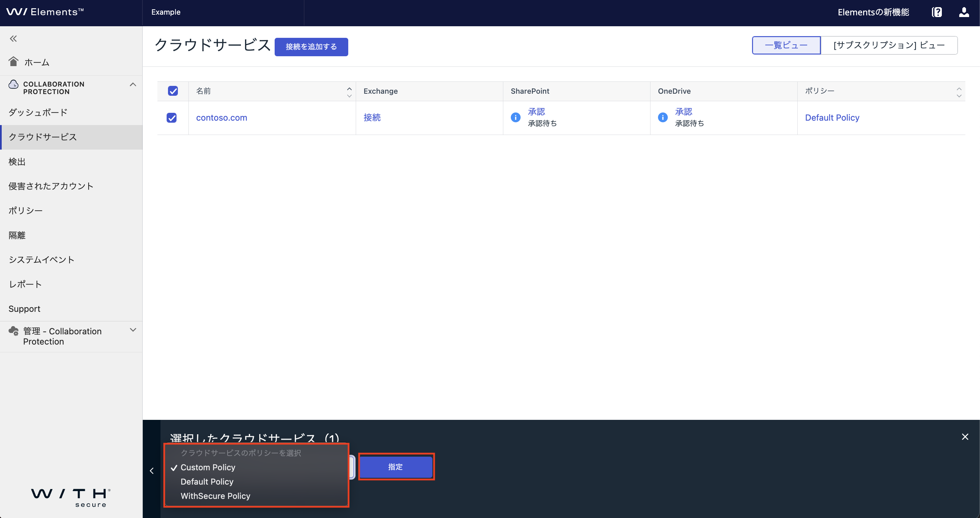Click OneDrive 承認待ち status text
The height and width of the screenshot is (518, 980).
(689, 123)
